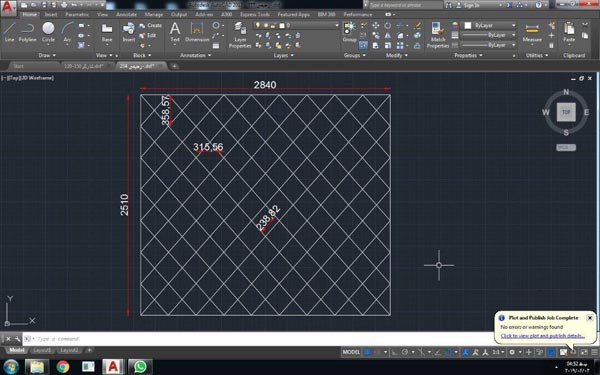Toggle grid display in status bar
Image resolution: width=600 pixels, height=375 pixels.
point(367,352)
